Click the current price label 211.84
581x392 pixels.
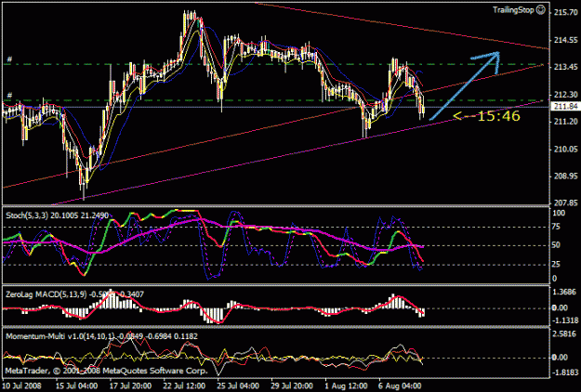(x=566, y=107)
